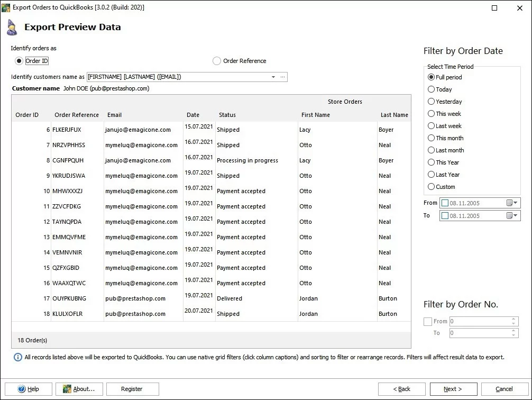Click the Register button

coord(132,389)
